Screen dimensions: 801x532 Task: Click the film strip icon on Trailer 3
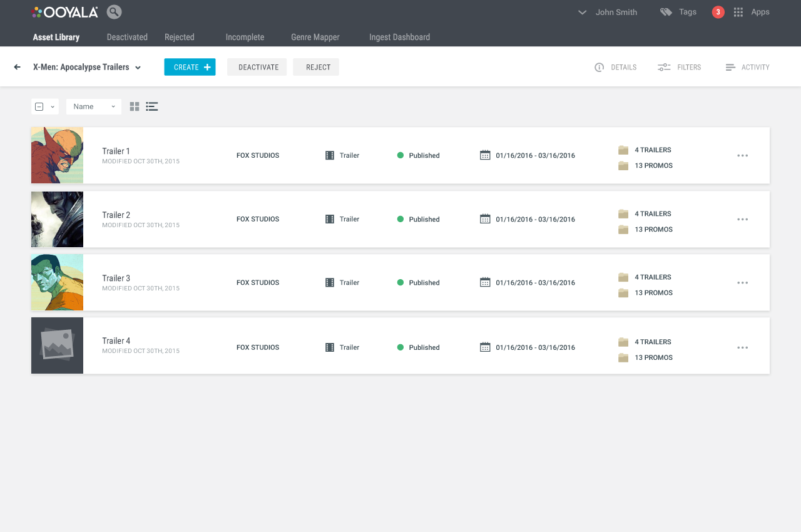330,282
